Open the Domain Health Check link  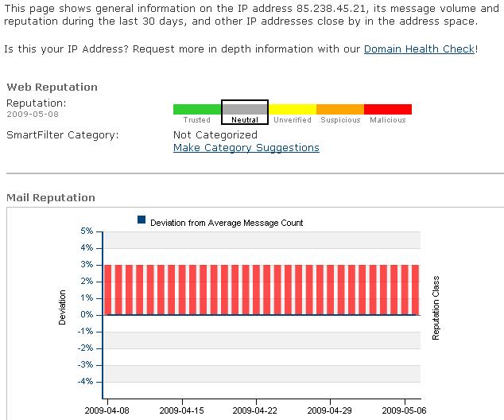[419, 49]
